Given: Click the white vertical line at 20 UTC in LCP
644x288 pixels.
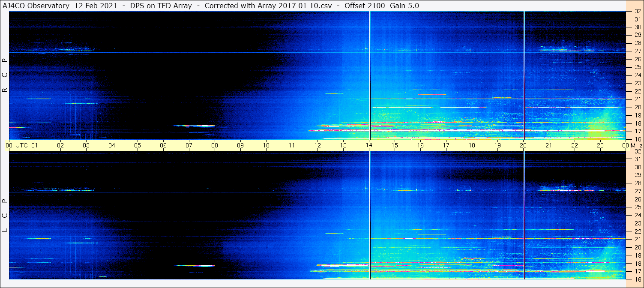Looking at the screenshot, I should tap(524, 215).
